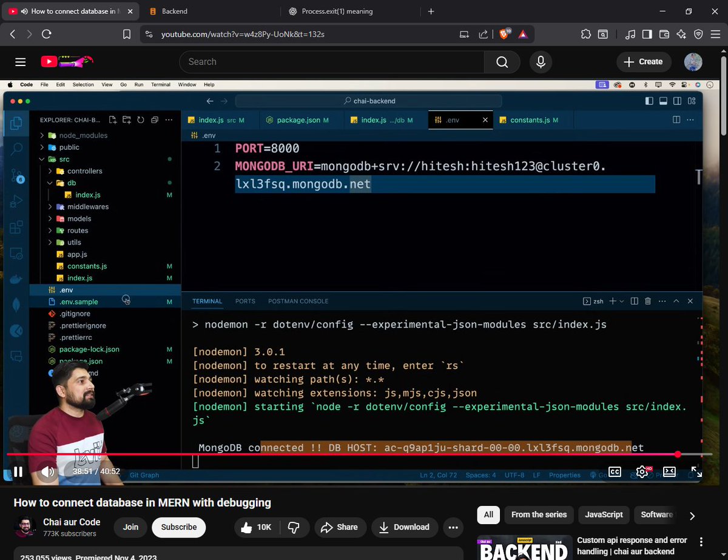Click the Chai aur Code channel avatar
Image resolution: width=728 pixels, height=560 pixels.
click(x=25, y=527)
